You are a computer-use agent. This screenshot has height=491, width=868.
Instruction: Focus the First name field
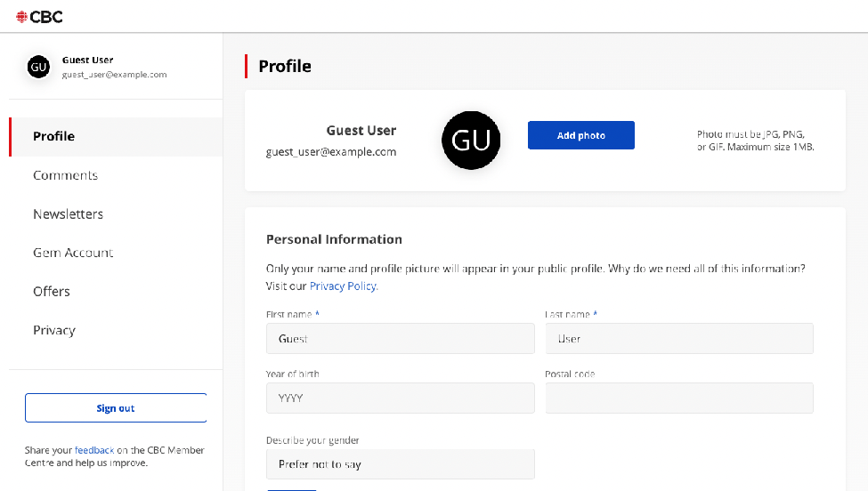point(401,338)
